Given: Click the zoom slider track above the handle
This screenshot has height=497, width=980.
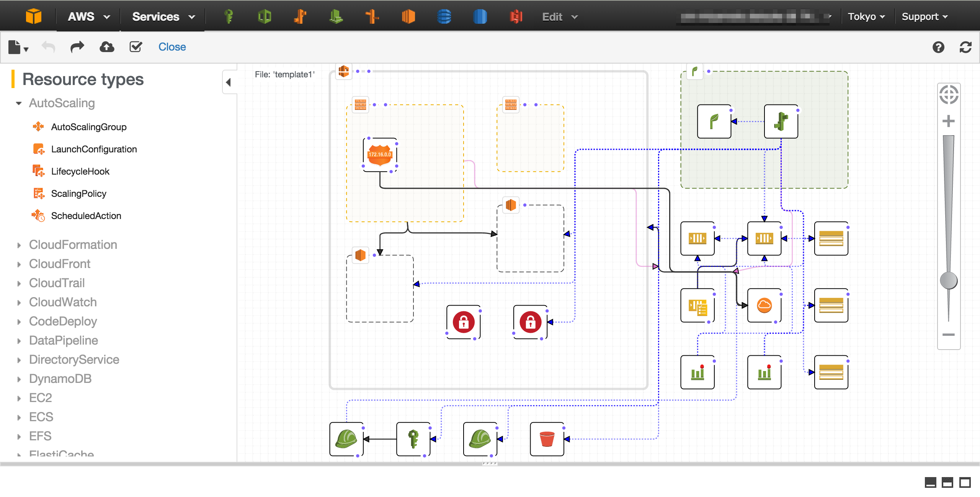Looking at the screenshot, I should tap(949, 203).
